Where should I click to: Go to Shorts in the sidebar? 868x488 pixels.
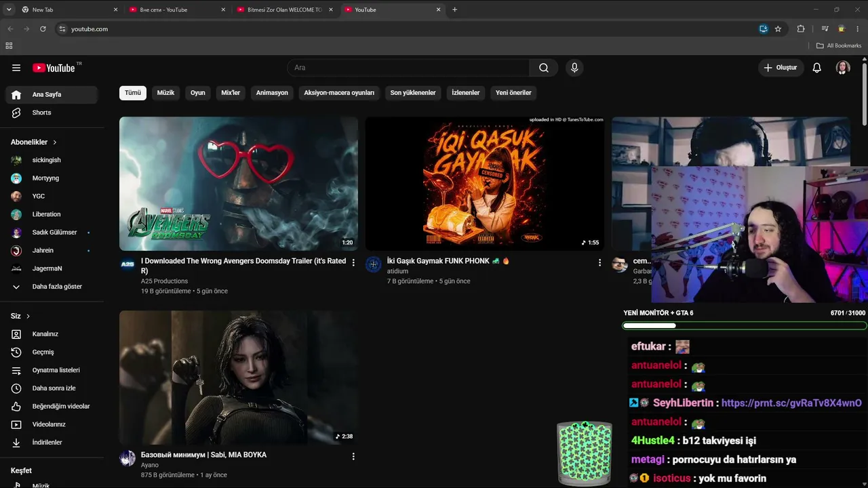click(x=52, y=113)
